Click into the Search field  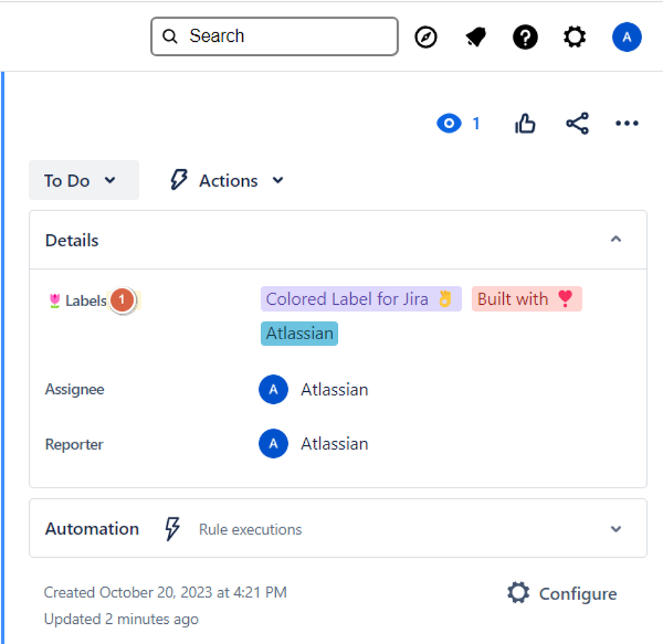click(x=275, y=36)
